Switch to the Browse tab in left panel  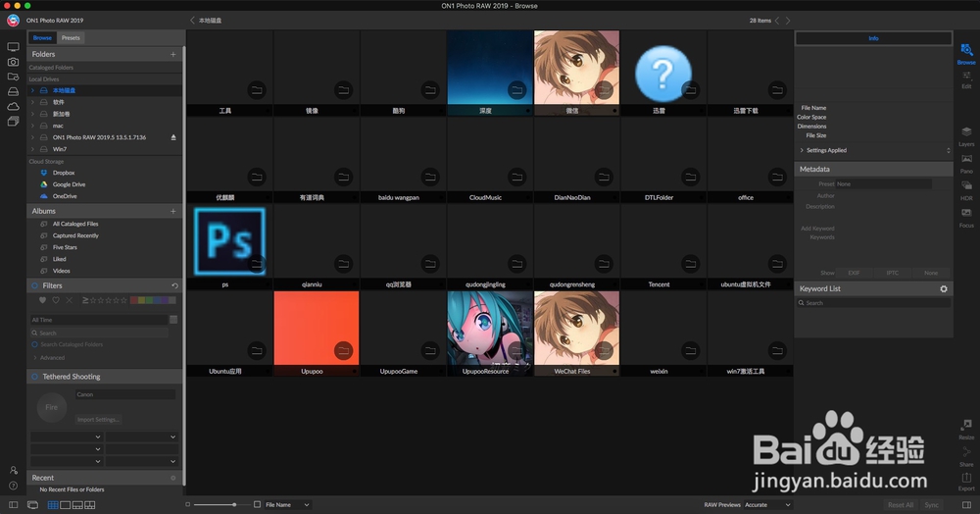tap(42, 38)
